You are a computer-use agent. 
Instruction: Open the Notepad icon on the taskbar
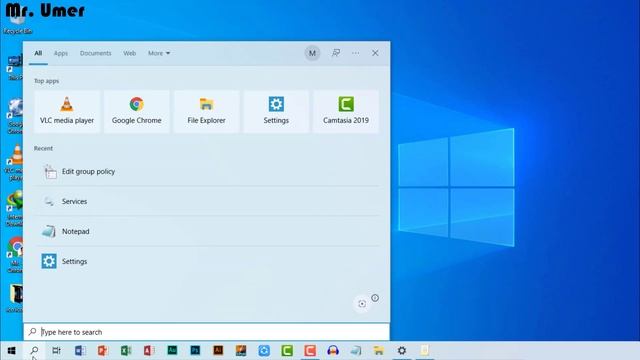(x=356, y=350)
